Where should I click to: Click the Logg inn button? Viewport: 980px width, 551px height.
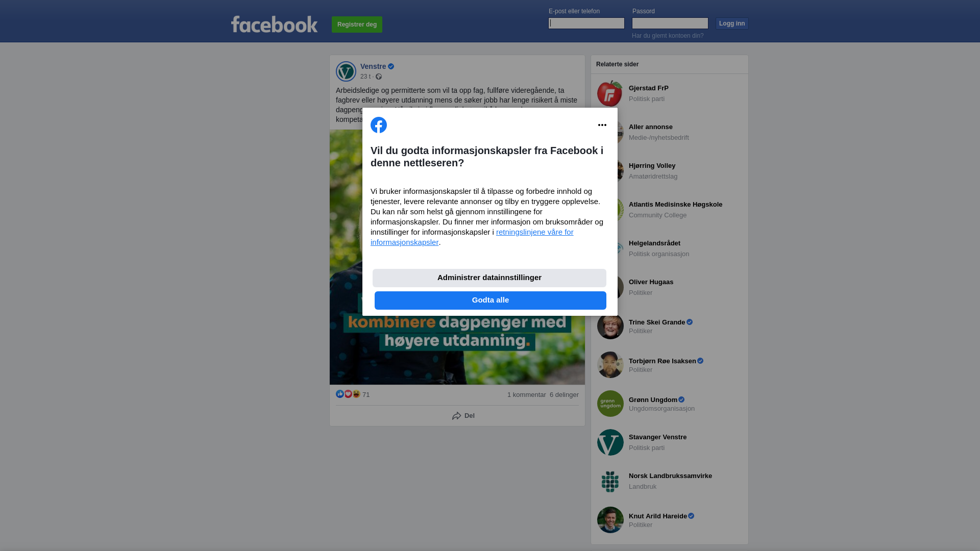click(x=732, y=23)
